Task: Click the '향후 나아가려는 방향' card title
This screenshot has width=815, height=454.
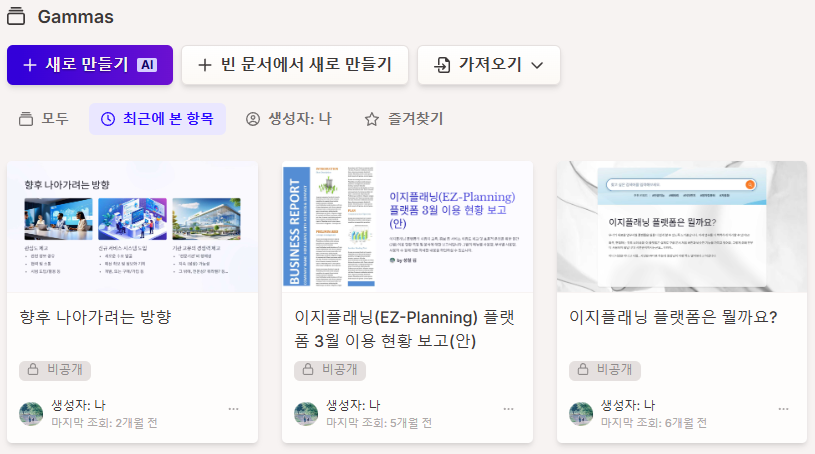Action: [96, 317]
